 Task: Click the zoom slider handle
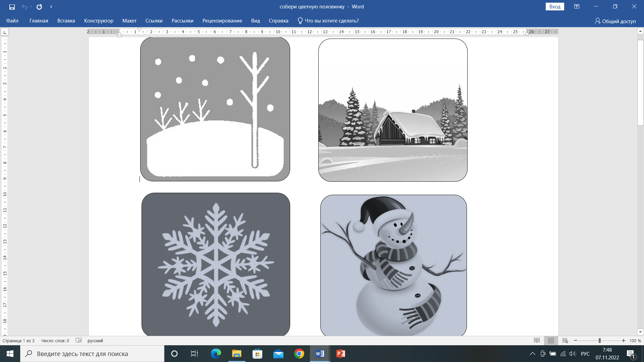click(599, 341)
